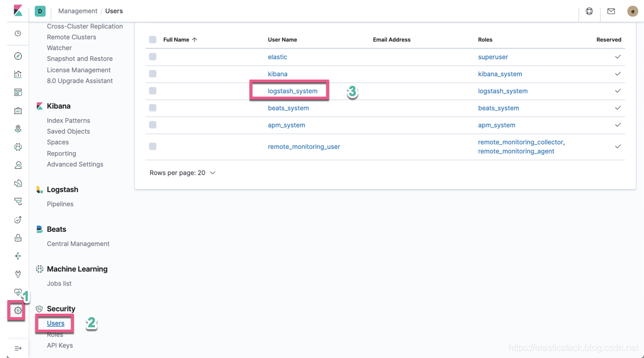This screenshot has width=644, height=358.
Task: Check the box for remote_monitoring_user
Action: click(x=153, y=147)
